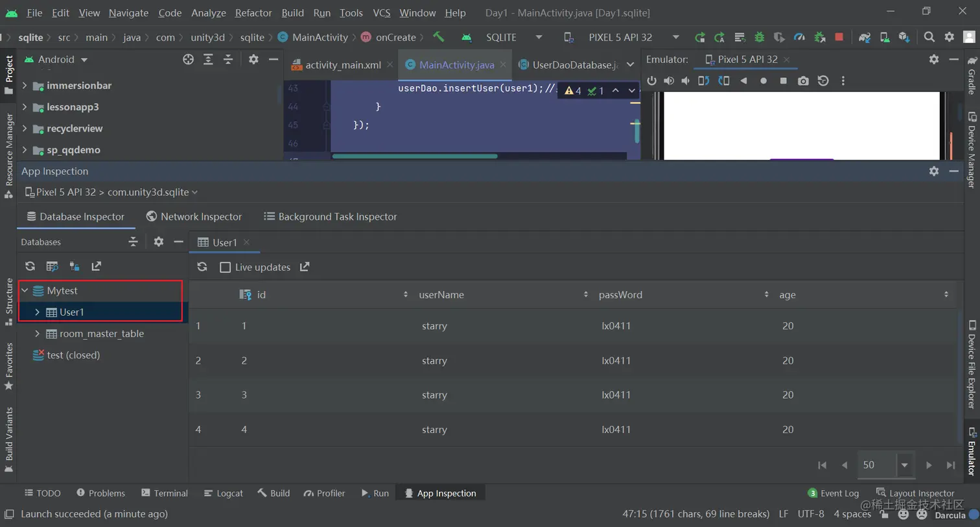
Task: Click the Rerun app icon in the toolbar
Action: 699,38
